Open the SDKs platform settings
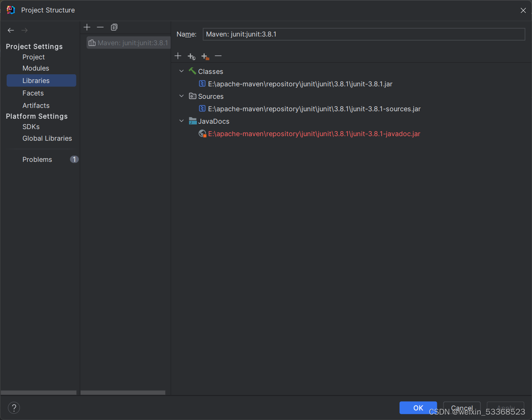 tap(31, 127)
